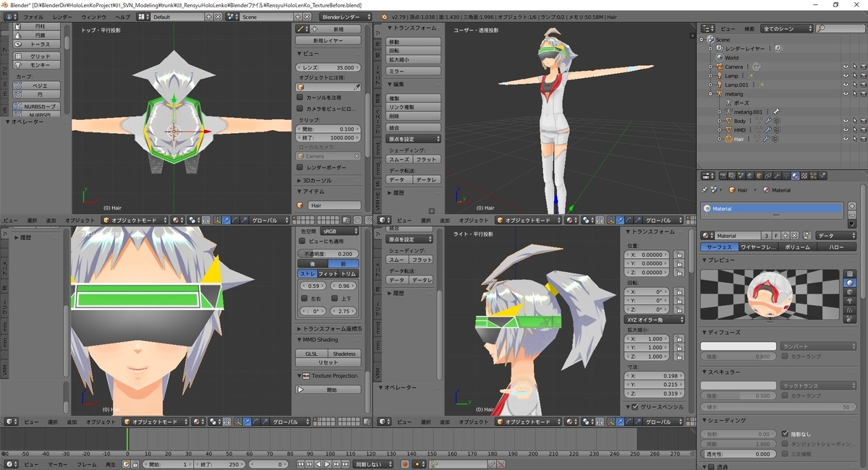Toggle visibility eye for Camera in outliner

[846, 67]
